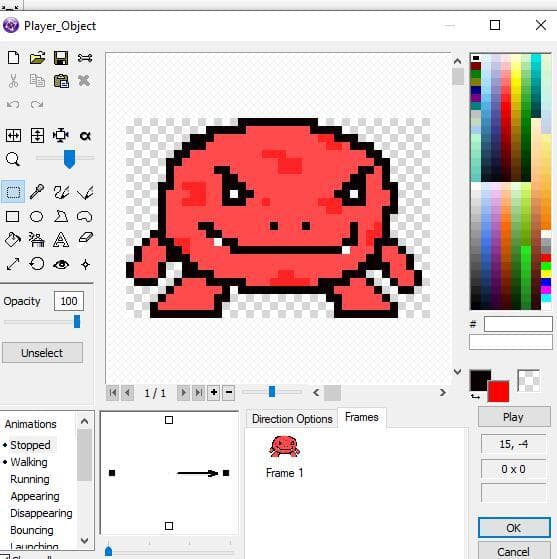Select the Stopped animation
The height and width of the screenshot is (559, 557).
[30, 445]
